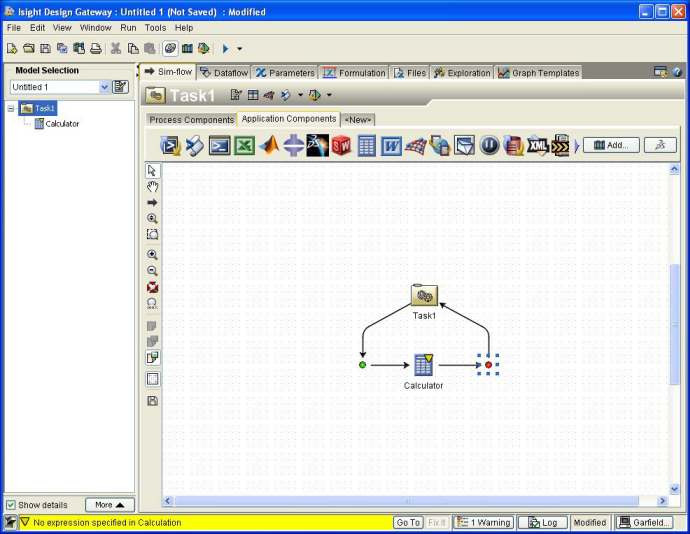The width and height of the screenshot is (690, 534).
Task: Click the Calculator node on canvas
Action: click(x=423, y=365)
